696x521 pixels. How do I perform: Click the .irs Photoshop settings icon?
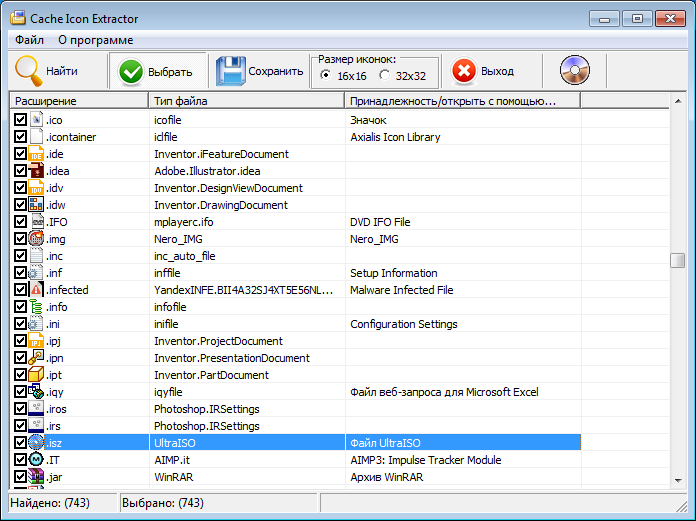pos(36,426)
